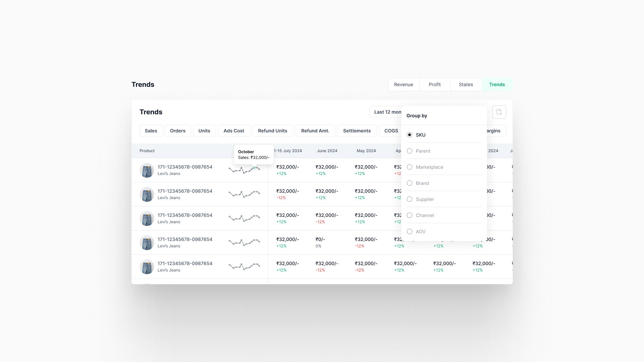Open the States tab
This screenshot has width=644, height=362.
[466, 84]
